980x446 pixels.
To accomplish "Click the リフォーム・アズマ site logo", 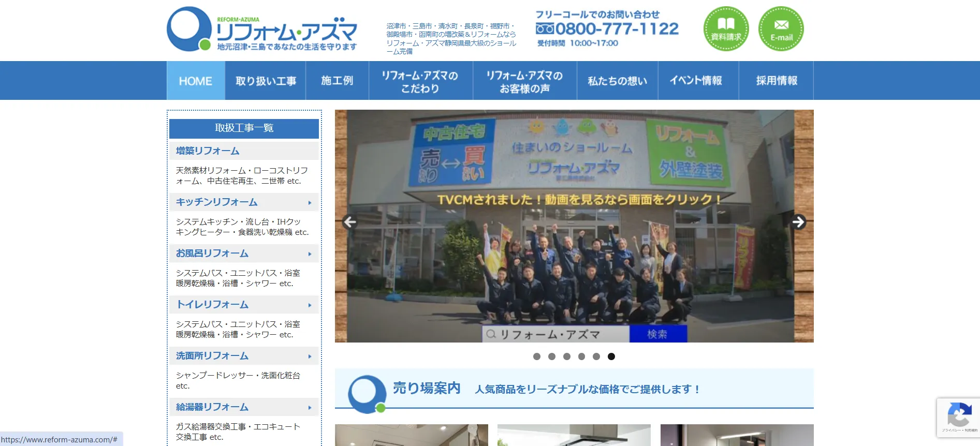I will [262, 29].
